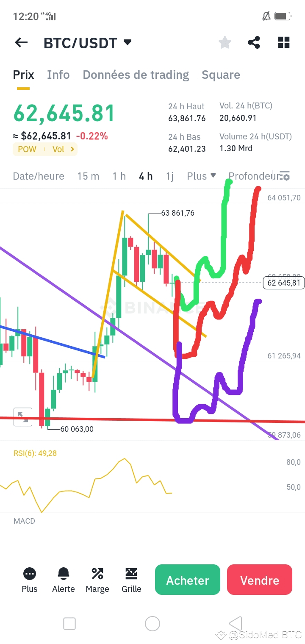This screenshot has width=305, height=644.
Task: Add BTC/USDT to favorites with star
Action: point(225,42)
